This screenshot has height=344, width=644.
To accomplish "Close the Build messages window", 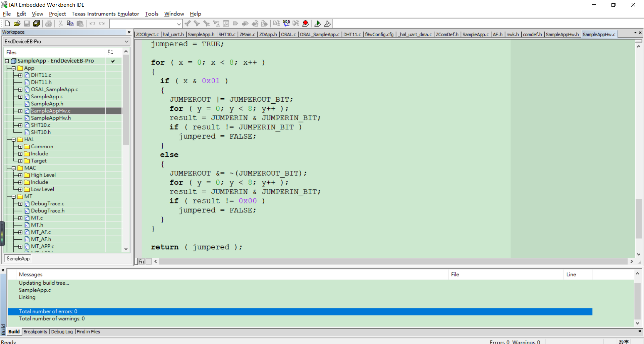I will coord(3,270).
